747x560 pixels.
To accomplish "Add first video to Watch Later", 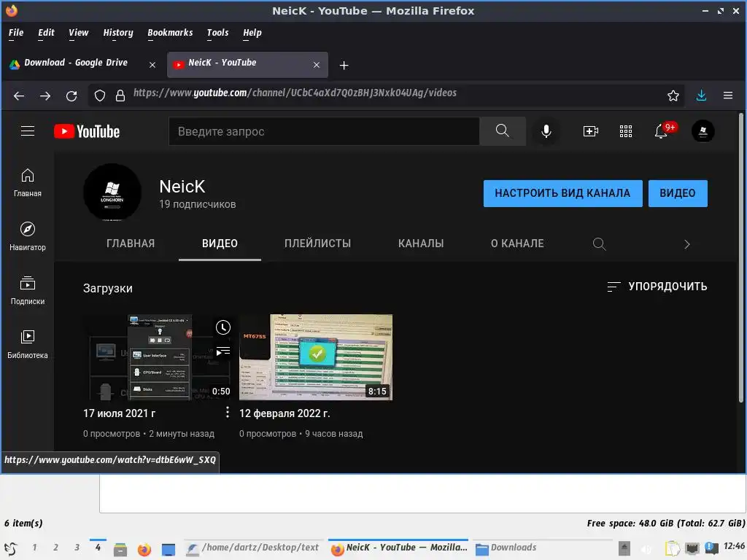I will (x=223, y=327).
